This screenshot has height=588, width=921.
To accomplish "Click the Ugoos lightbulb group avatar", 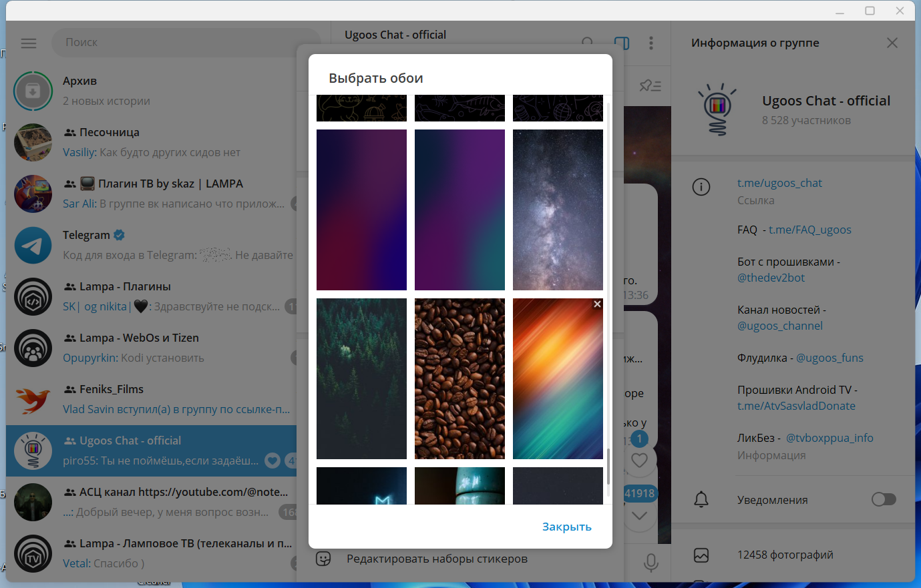I will pos(717,109).
